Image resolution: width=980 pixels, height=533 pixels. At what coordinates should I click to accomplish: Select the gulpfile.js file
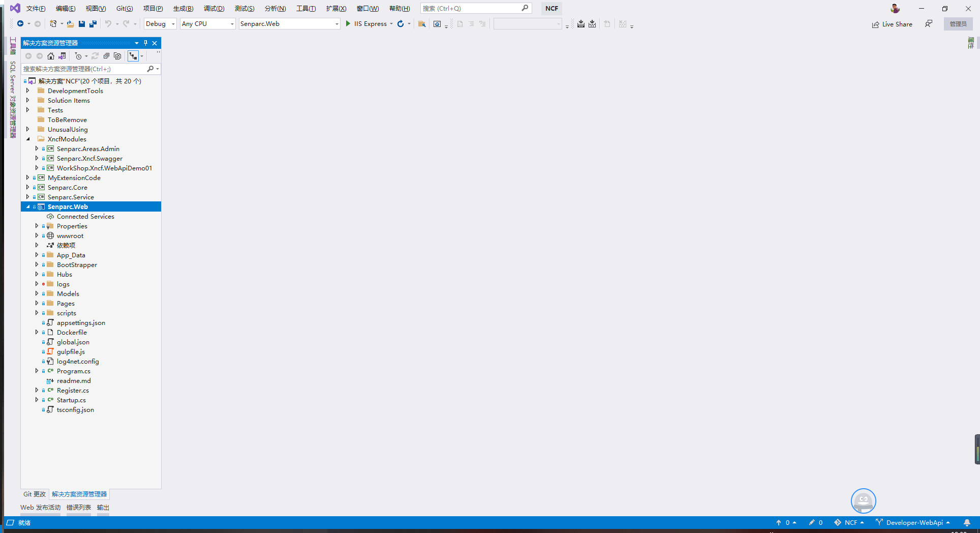click(71, 351)
